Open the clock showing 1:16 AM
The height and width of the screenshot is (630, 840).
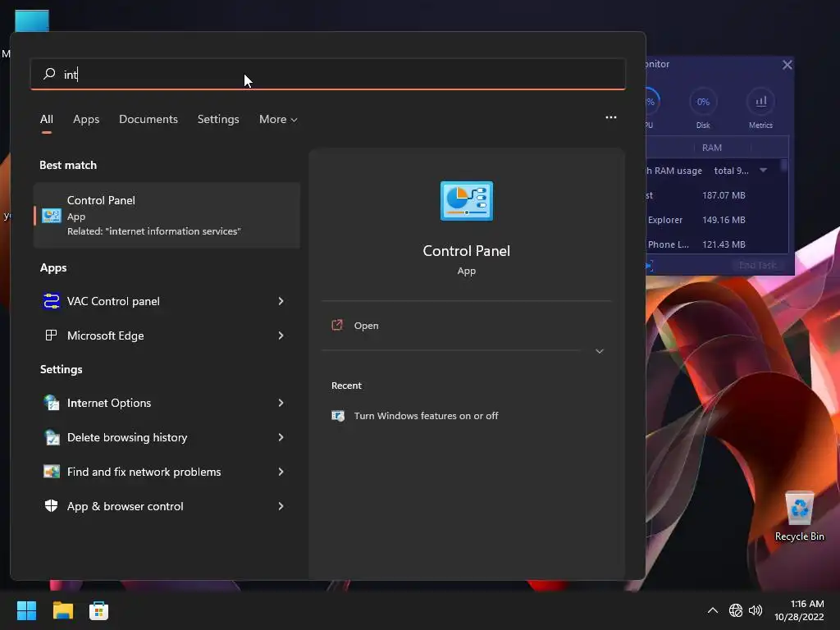[x=799, y=610]
